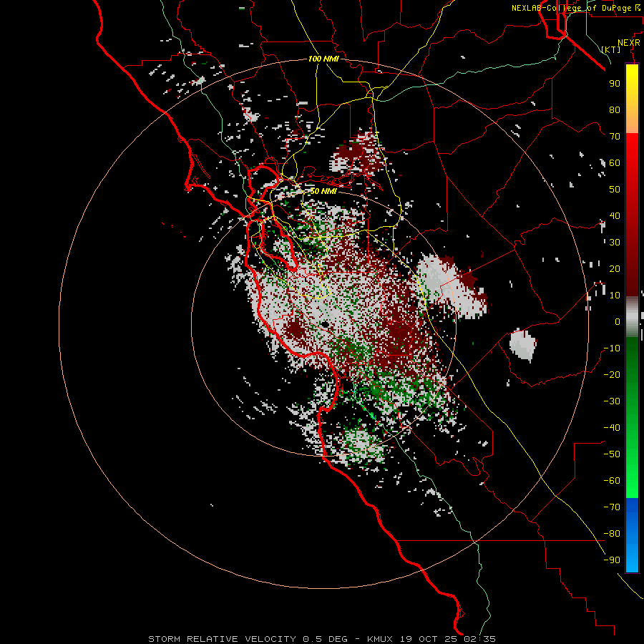Pick the gray zero-velocity segment of the color bar
Image resolution: width=644 pixels, height=644 pixels.
click(x=632, y=317)
